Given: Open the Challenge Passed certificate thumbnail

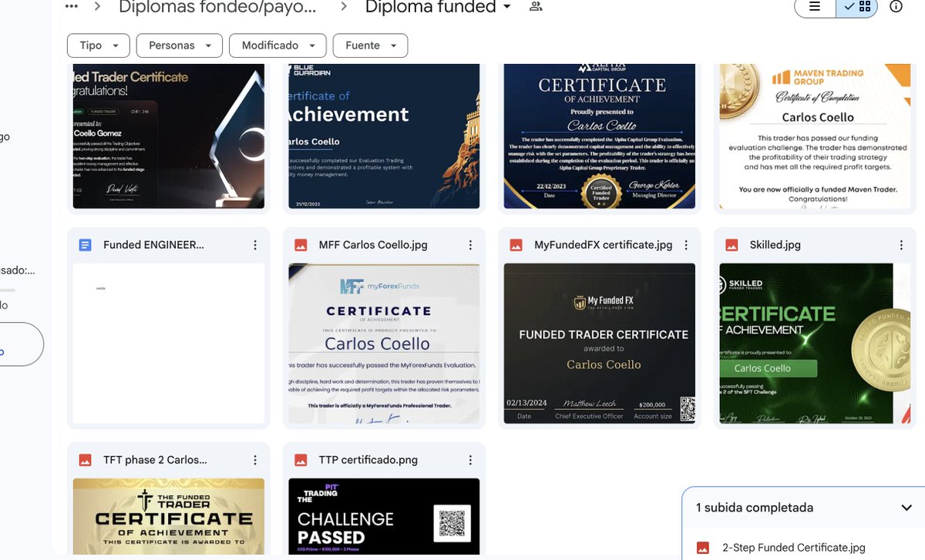Looking at the screenshot, I should pyautogui.click(x=384, y=515).
